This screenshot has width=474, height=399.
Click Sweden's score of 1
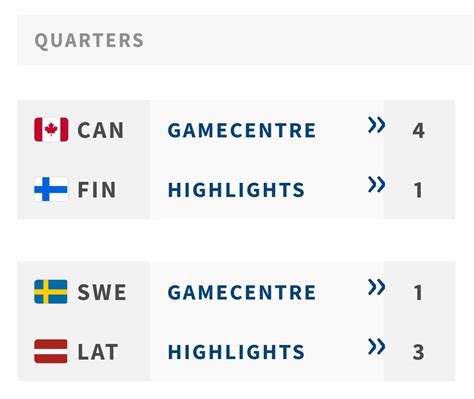(x=418, y=293)
